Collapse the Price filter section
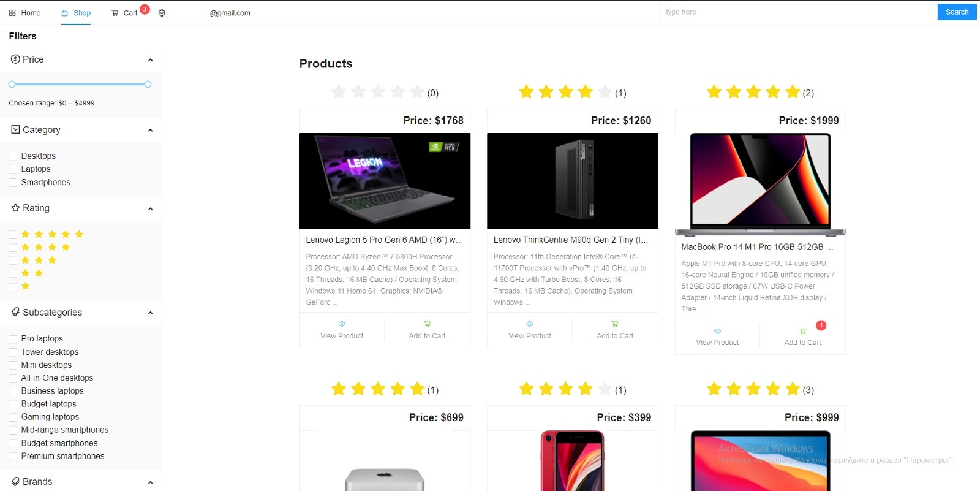980x491 pixels. click(151, 59)
